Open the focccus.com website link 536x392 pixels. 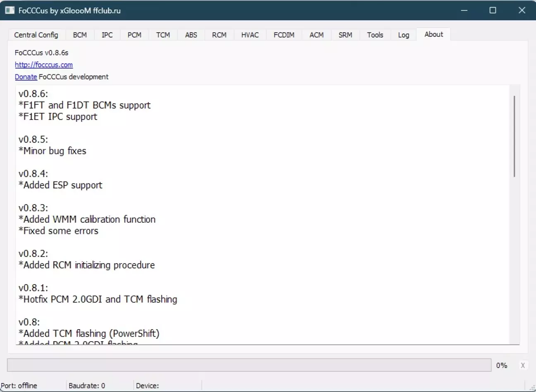point(44,65)
